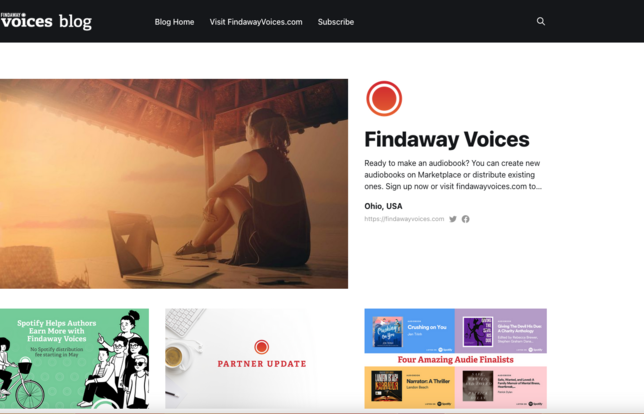Click the red Findaway Voices record logo
The width and height of the screenshot is (644, 414).
point(384,99)
